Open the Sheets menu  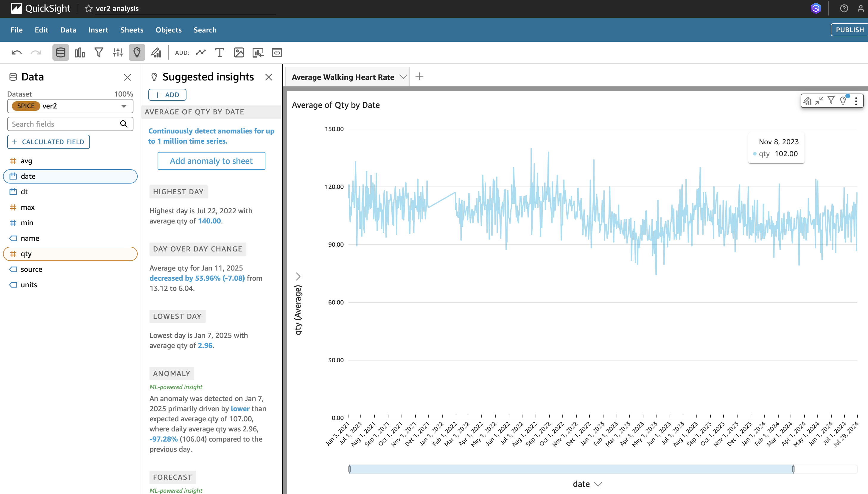132,30
